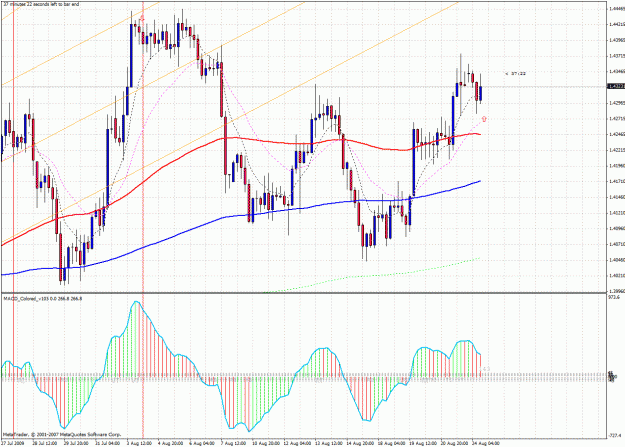The height and width of the screenshot is (447, 625).
Task: Click the '27 Jul 2009' time axis label
Action: click(x=13, y=443)
